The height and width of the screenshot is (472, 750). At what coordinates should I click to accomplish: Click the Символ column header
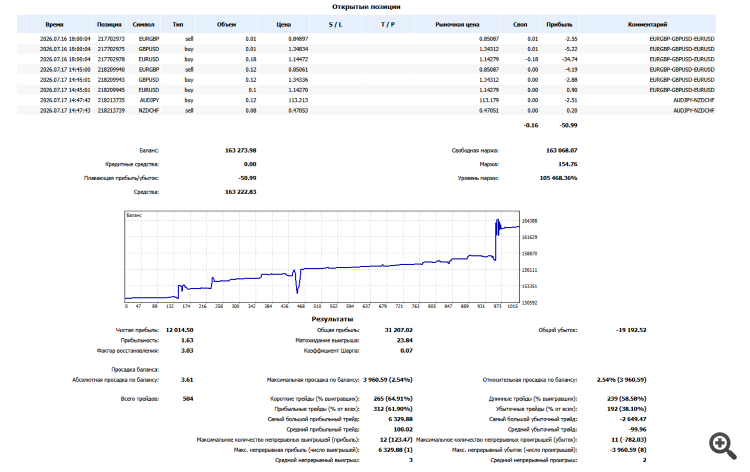pyautogui.click(x=143, y=24)
